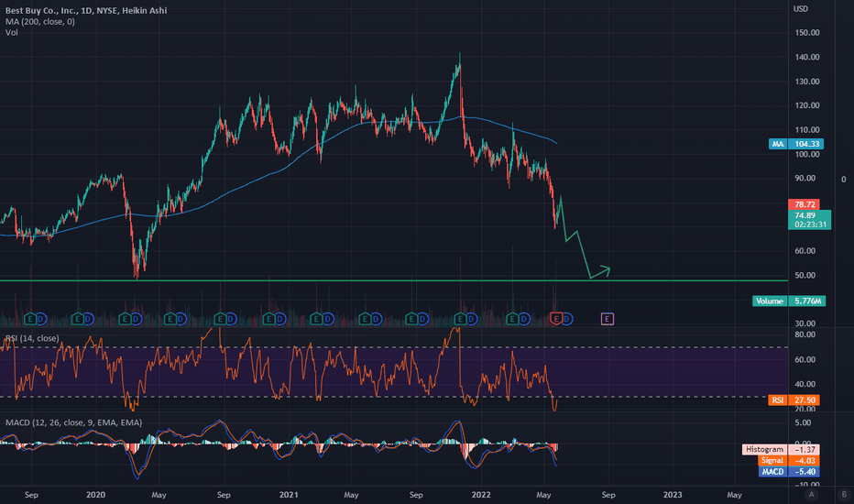The image size is (854, 504).
Task: Click the D dividend marker after the 2021 label
Action: point(327,319)
